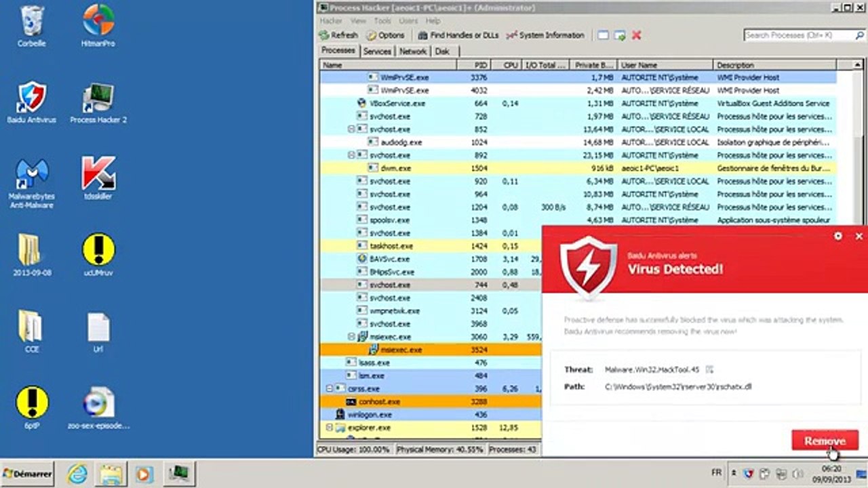Select Malwarebytes Anti-Malware desktop icon
The image size is (868, 488).
tap(31, 183)
